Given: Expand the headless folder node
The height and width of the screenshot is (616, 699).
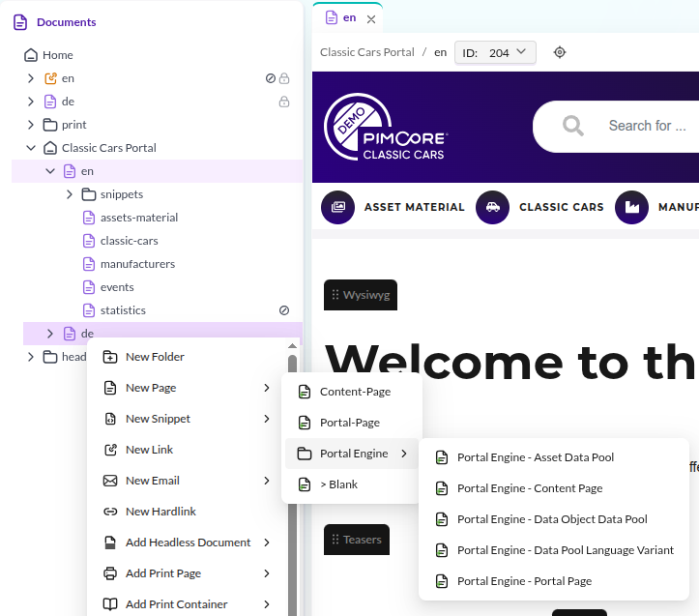Looking at the screenshot, I should 31,357.
